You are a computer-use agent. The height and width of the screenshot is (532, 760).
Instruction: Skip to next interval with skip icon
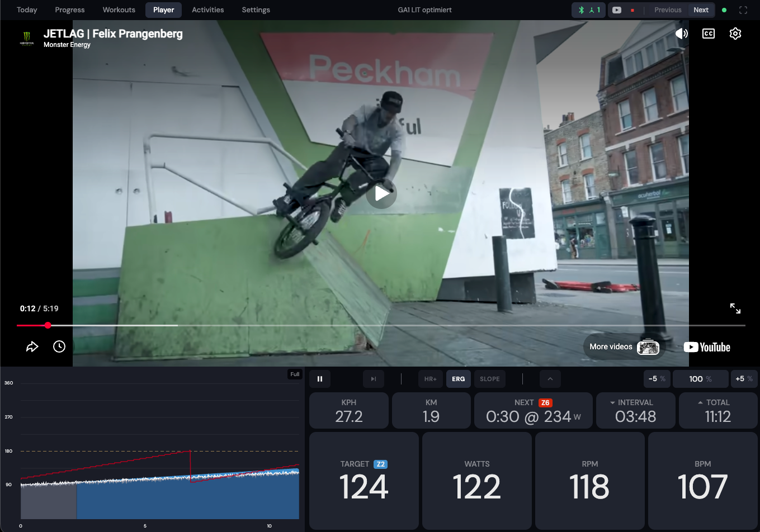click(x=374, y=379)
